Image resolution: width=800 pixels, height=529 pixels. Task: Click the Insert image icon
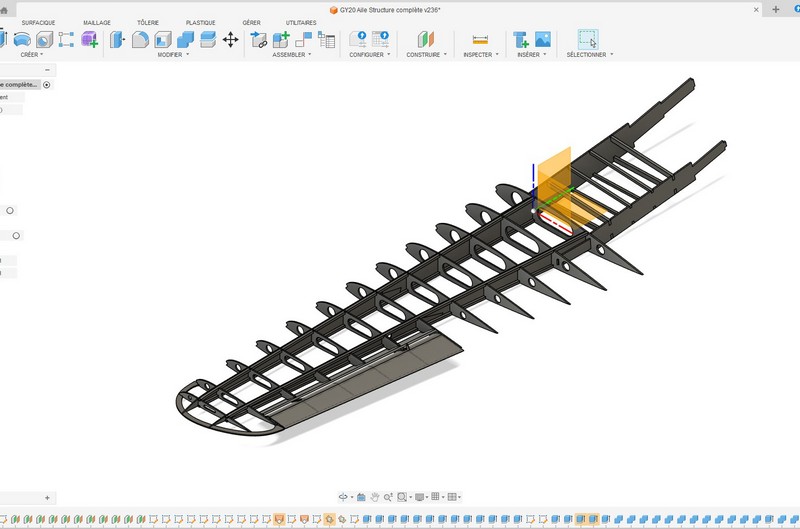[543, 39]
